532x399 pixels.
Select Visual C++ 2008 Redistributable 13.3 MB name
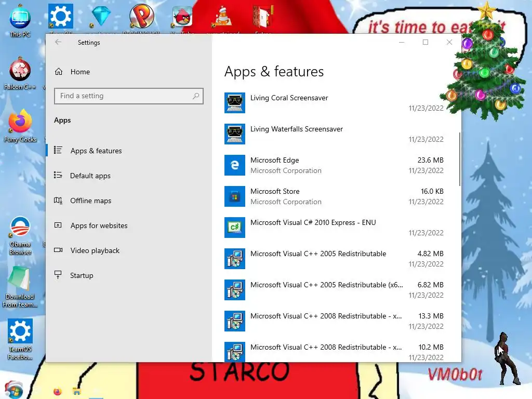pyautogui.click(x=326, y=316)
